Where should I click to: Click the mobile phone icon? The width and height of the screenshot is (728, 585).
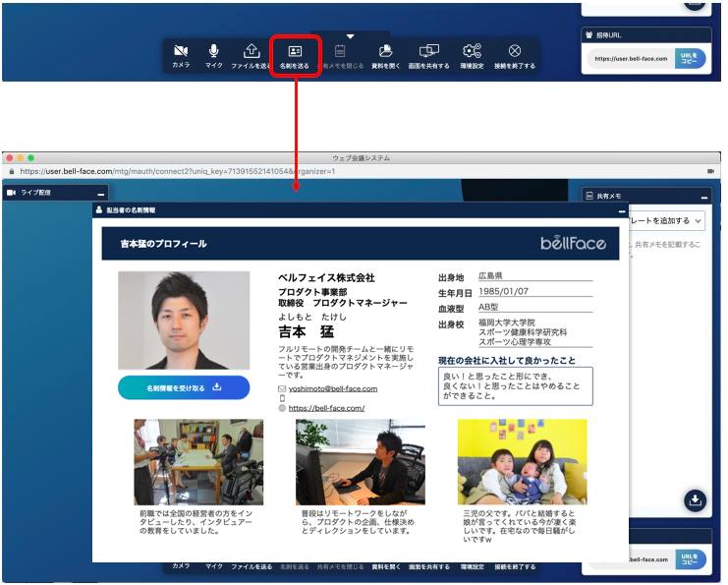(x=282, y=398)
